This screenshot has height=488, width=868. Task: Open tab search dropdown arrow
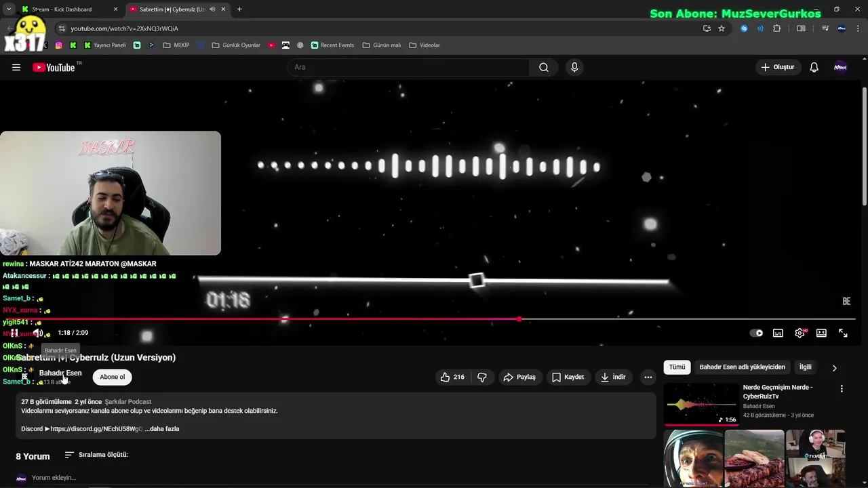9,9
